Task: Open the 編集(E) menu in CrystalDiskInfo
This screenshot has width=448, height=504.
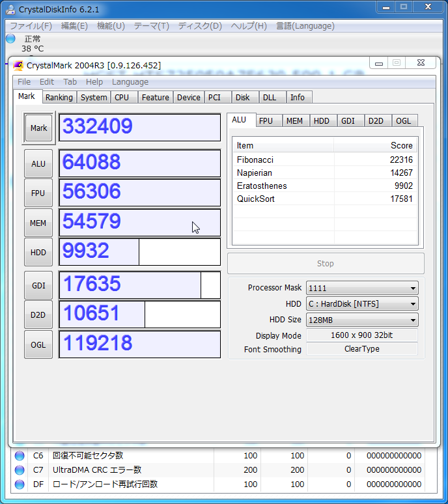Action: click(74, 25)
